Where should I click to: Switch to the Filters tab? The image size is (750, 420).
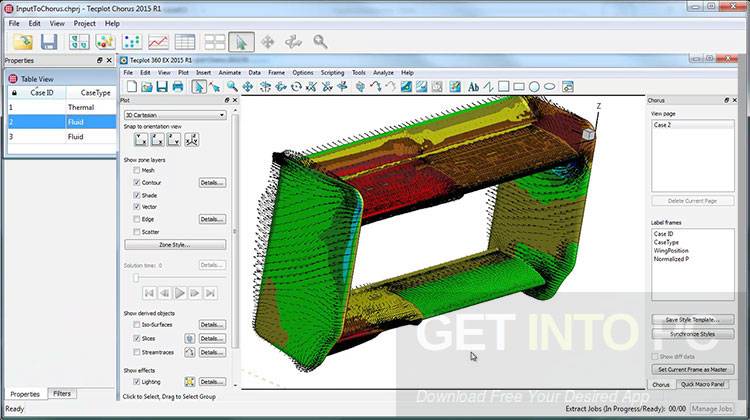coord(62,394)
